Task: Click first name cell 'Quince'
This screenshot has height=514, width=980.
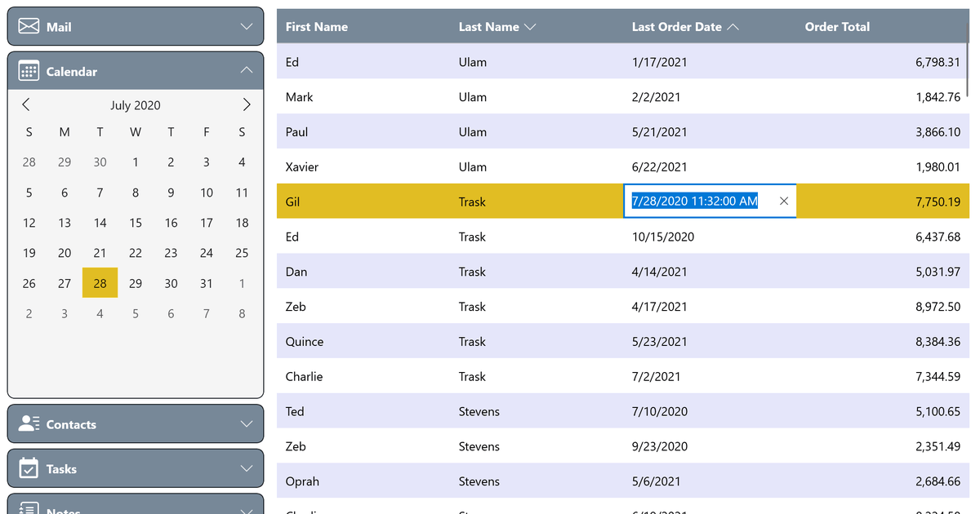Action: pos(305,341)
